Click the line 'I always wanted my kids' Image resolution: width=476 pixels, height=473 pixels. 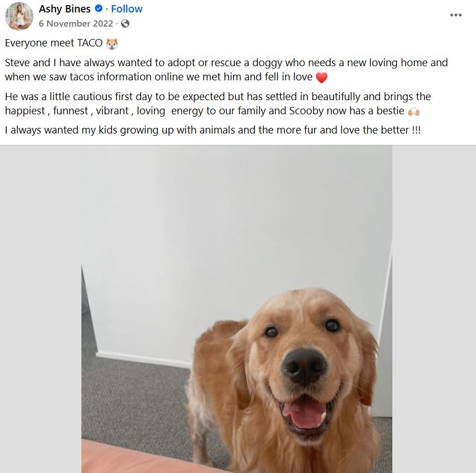[x=213, y=130]
